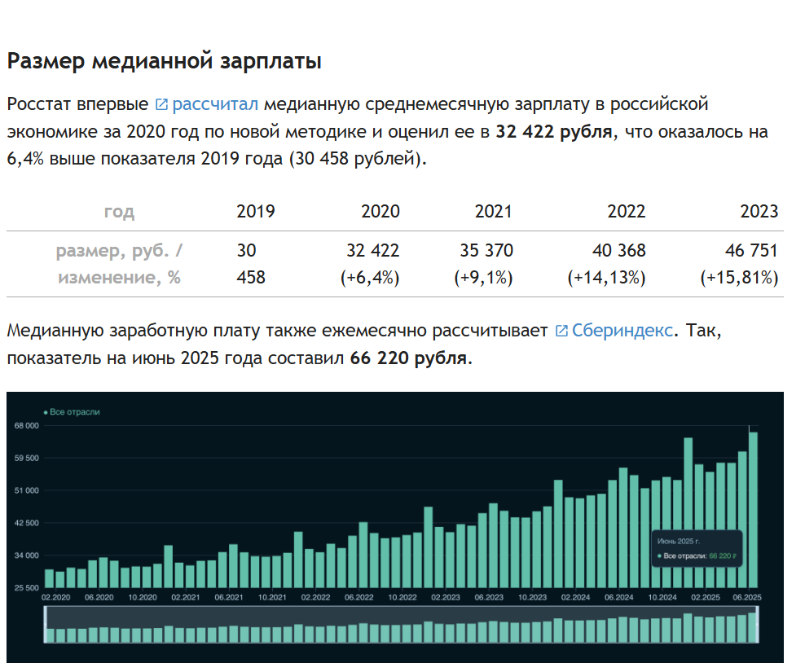Click the external-link icon beside "Сбериндекс"
The height and width of the screenshot is (672, 805).
561,331
